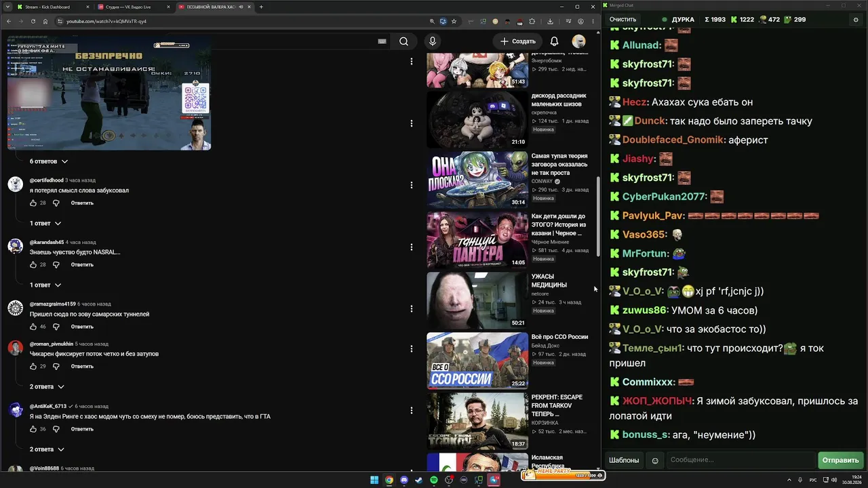The width and height of the screenshot is (868, 488).
Task: Open the emoji picker in Merged Chat
Action: click(x=655, y=460)
